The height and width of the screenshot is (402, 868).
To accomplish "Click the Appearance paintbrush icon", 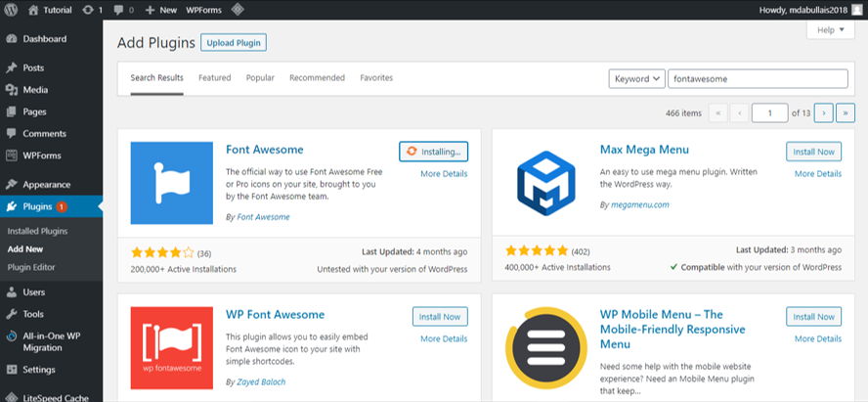I will pos(12,185).
